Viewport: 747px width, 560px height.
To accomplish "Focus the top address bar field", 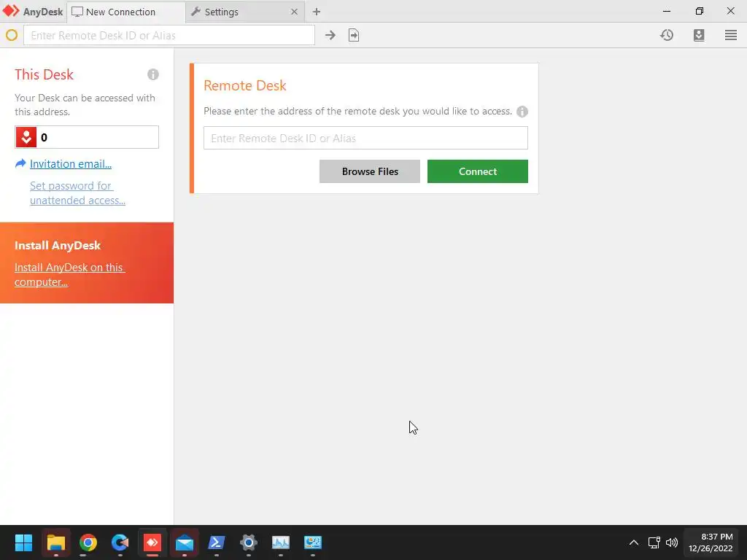I will click(169, 35).
